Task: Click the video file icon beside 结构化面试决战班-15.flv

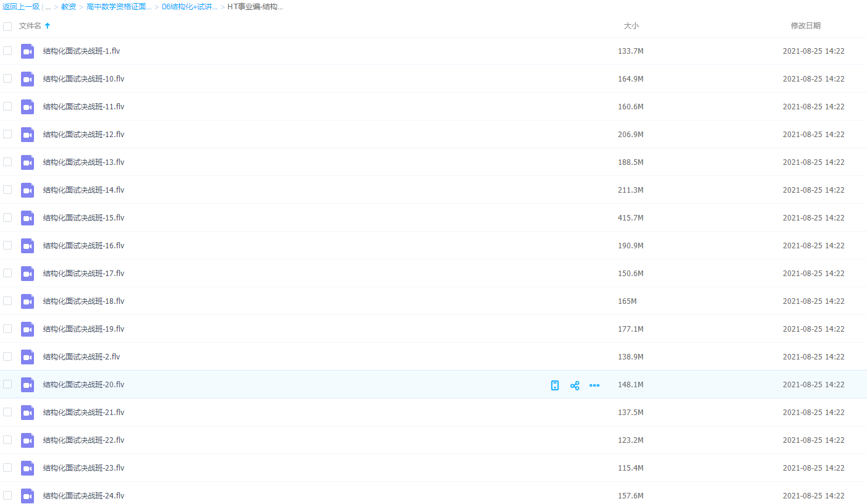Action: click(27, 218)
